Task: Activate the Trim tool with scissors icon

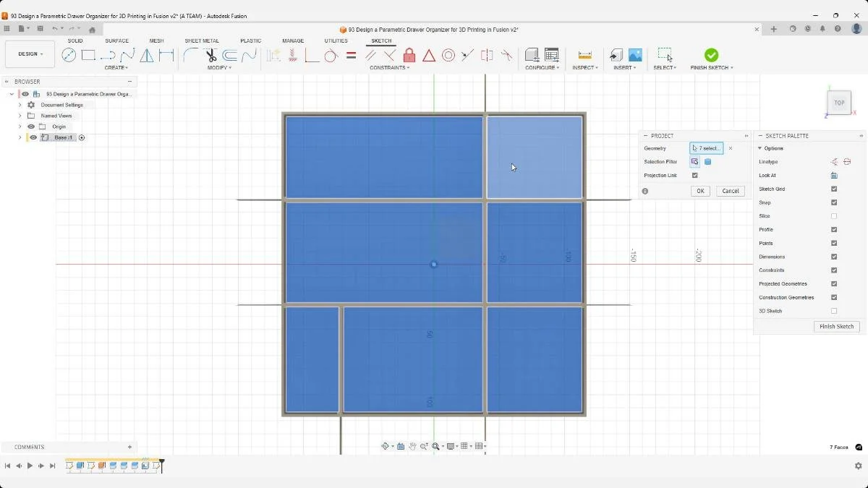Action: pos(211,55)
